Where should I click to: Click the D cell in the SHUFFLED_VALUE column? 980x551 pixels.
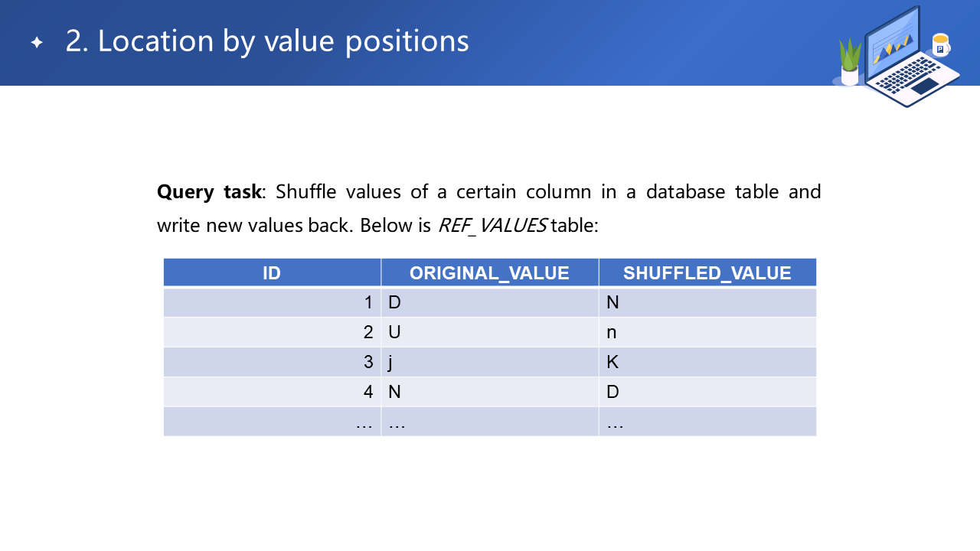tap(707, 393)
